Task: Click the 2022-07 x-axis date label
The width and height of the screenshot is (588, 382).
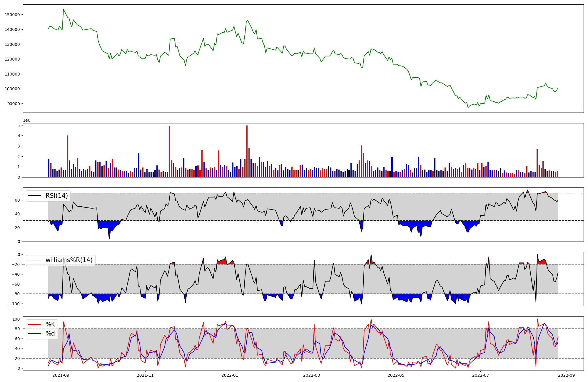Action: [480, 375]
